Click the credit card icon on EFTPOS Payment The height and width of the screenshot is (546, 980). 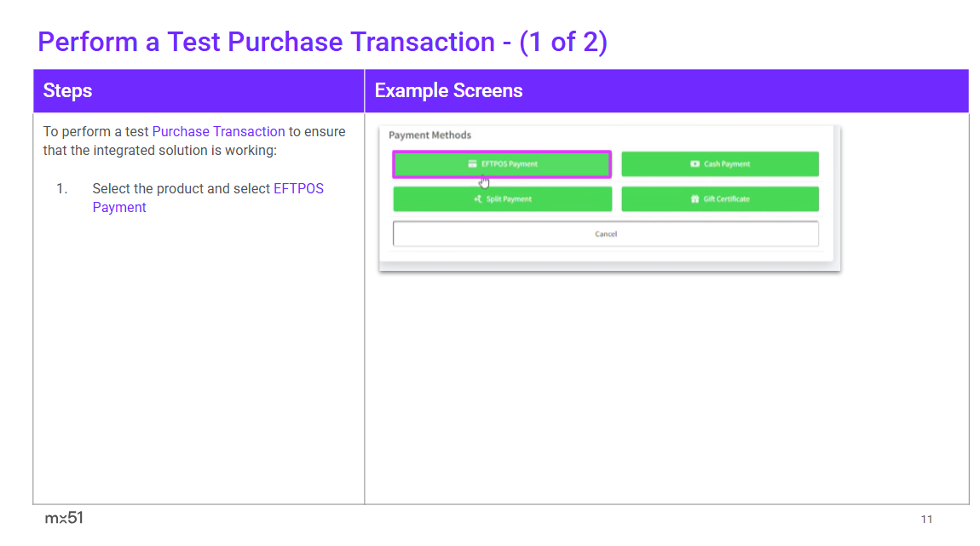click(x=472, y=164)
